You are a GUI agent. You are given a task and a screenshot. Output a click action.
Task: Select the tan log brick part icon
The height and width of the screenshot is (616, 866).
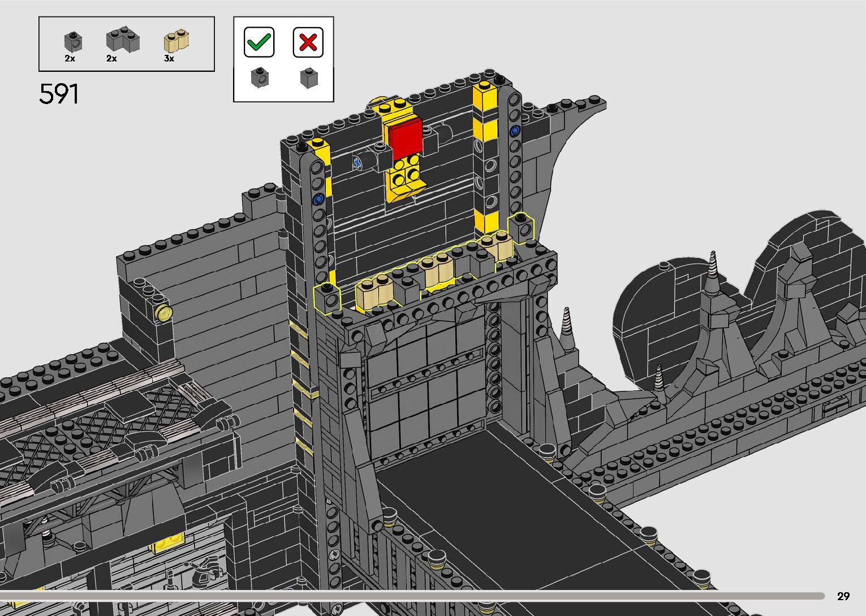[176, 41]
